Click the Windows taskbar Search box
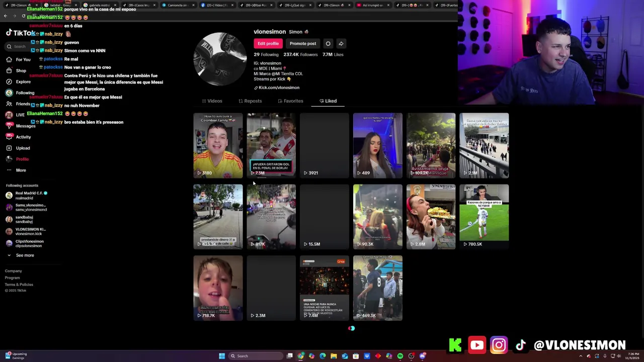 (255, 356)
